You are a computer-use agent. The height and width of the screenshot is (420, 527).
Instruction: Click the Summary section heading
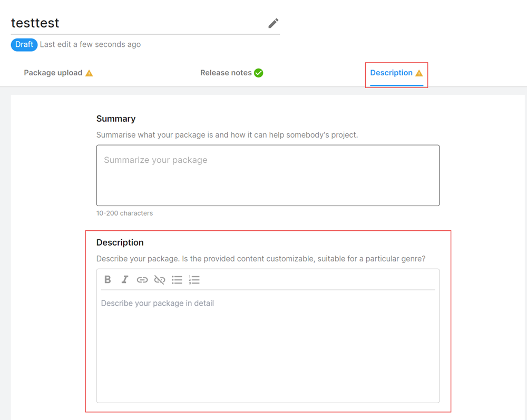(116, 119)
